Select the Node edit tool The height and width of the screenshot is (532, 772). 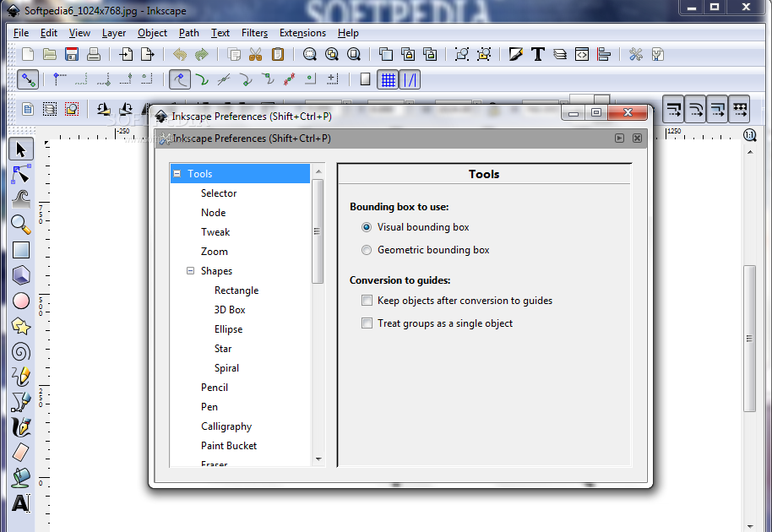point(20,174)
